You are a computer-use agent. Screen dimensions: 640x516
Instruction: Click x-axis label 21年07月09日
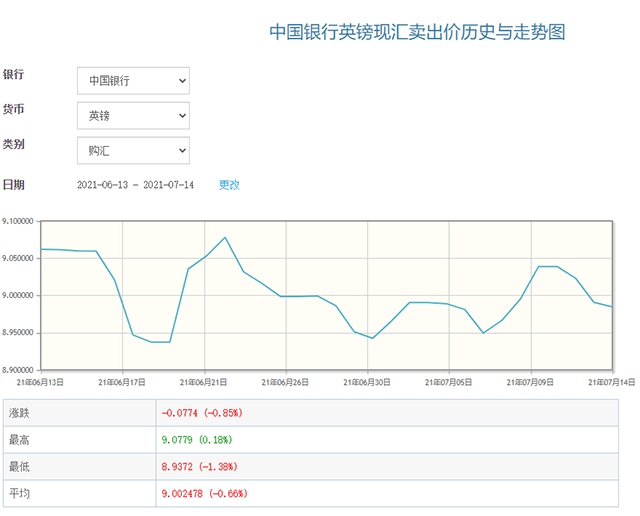[530, 383]
